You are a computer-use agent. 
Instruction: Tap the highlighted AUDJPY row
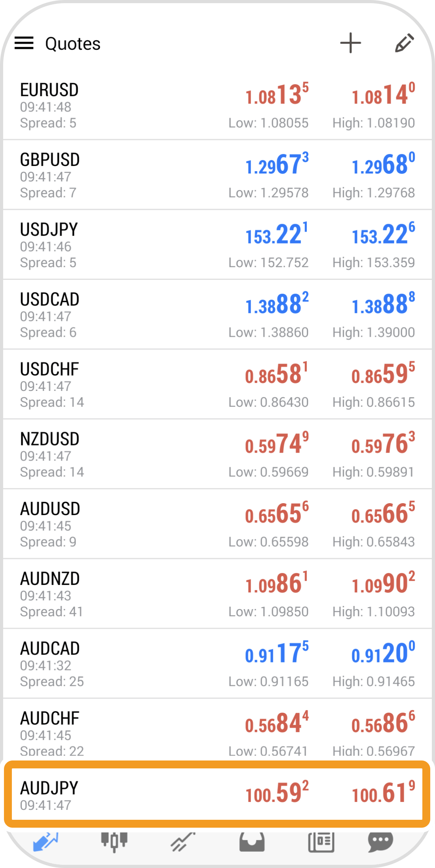point(217,794)
